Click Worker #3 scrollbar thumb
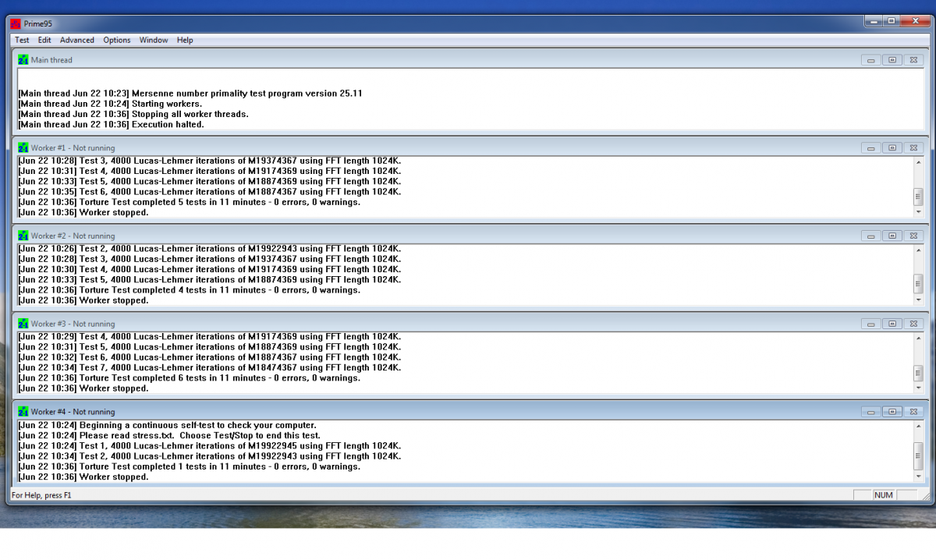 (x=918, y=373)
